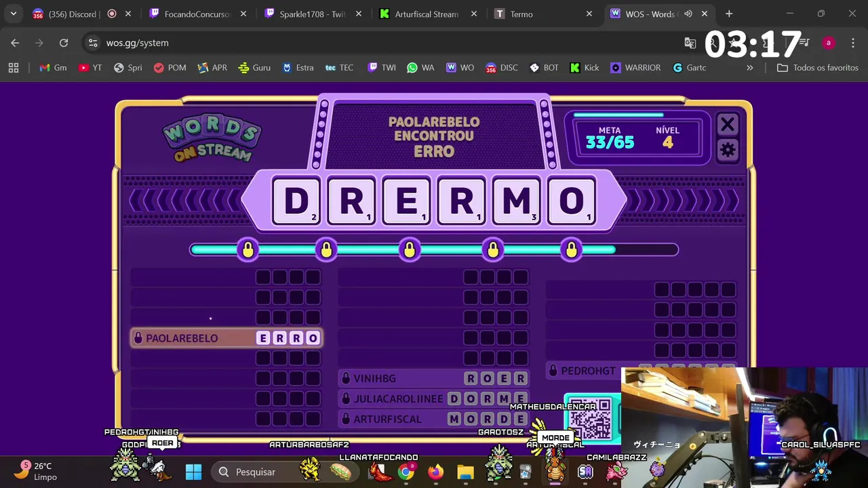Select the ARTURFISCAL word row
The width and height of the screenshot is (868, 488).
pos(434,419)
